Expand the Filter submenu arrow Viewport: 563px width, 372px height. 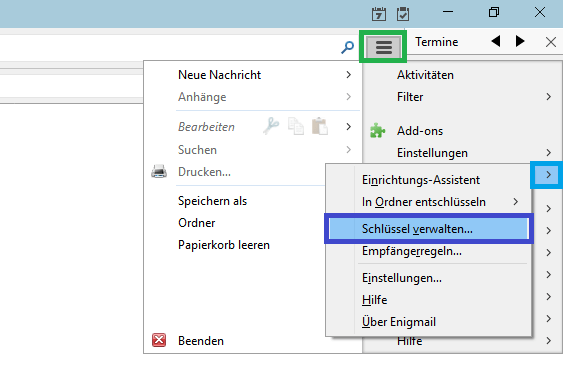(x=548, y=97)
